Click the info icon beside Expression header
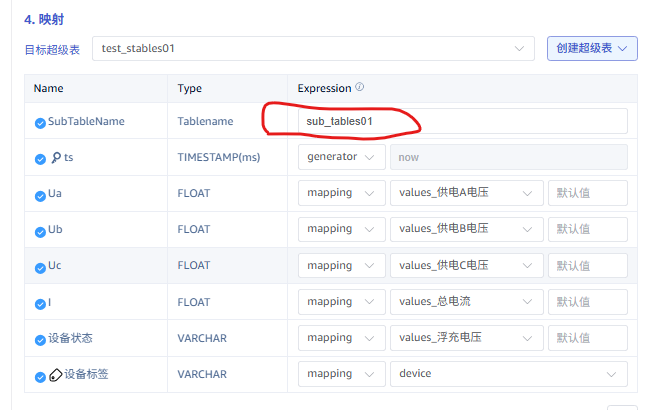Image resolution: width=649 pixels, height=410 pixels. click(x=359, y=87)
